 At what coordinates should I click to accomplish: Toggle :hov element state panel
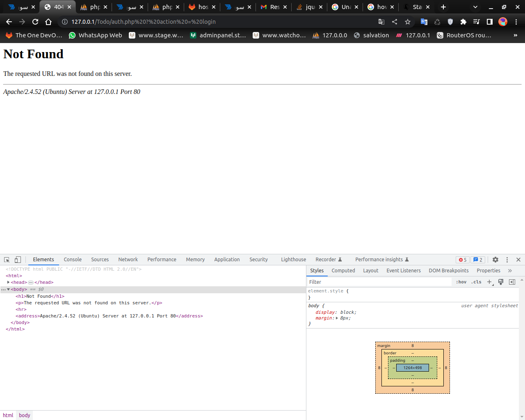pyautogui.click(x=461, y=282)
